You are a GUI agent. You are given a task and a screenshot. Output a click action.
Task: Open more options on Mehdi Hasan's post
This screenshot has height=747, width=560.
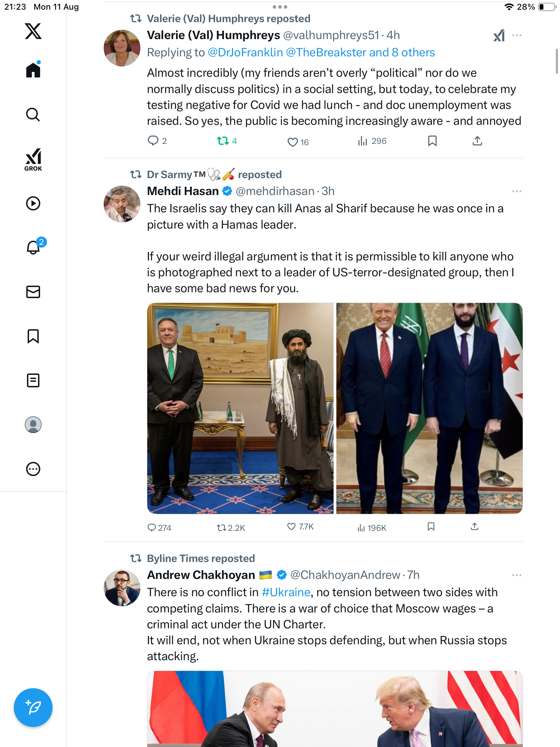coord(516,191)
